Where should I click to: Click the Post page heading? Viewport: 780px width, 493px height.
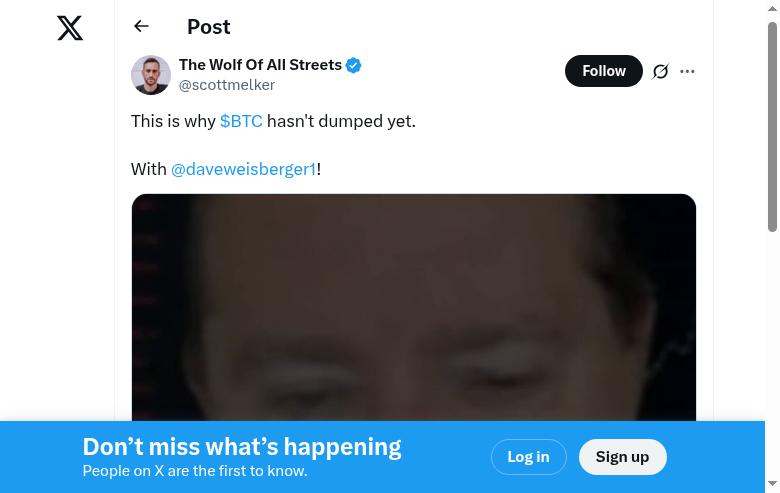[x=208, y=27]
